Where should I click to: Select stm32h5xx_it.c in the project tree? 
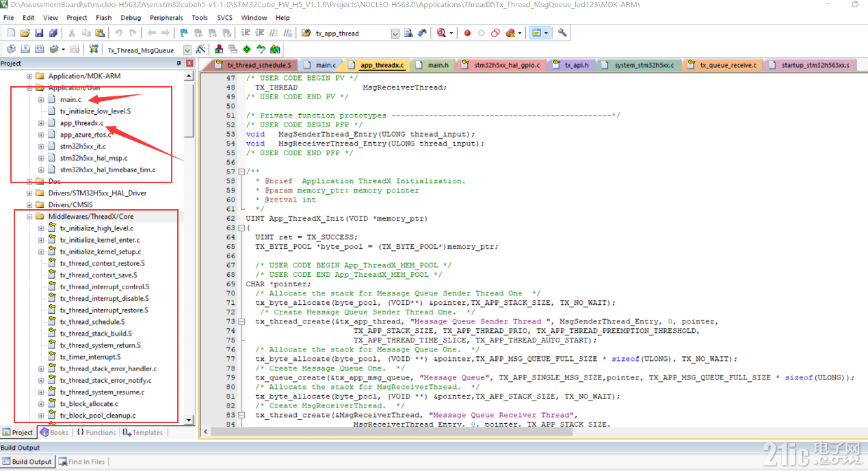pos(82,146)
